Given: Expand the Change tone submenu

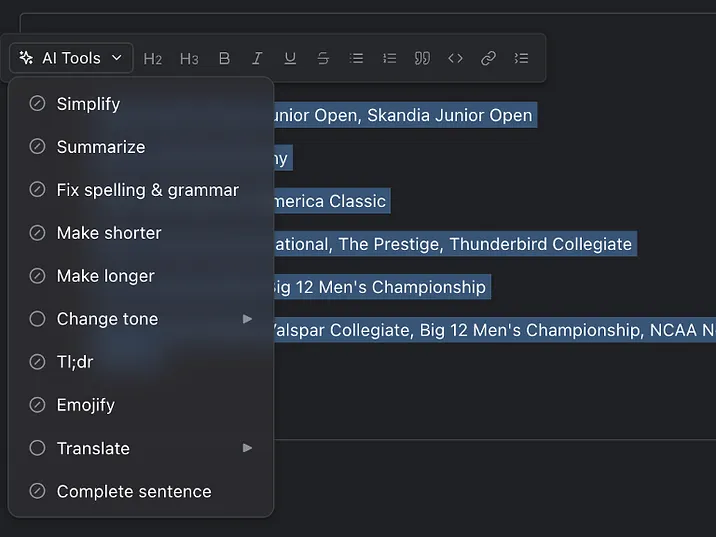Looking at the screenshot, I should (x=141, y=319).
